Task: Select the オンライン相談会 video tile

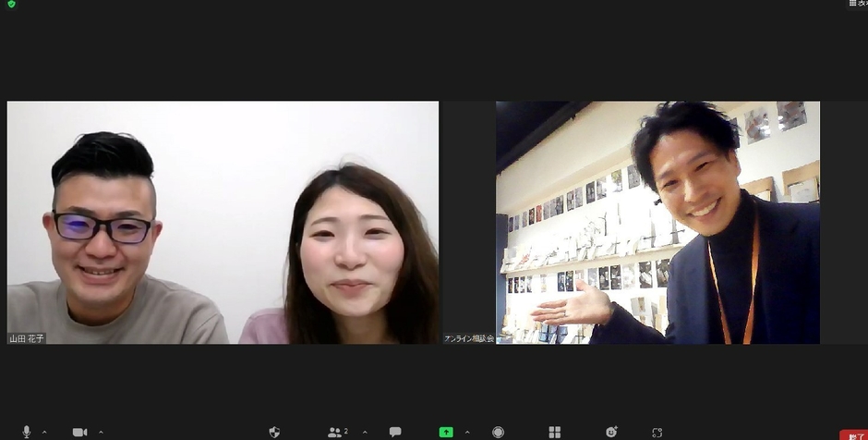Action: tap(657, 222)
